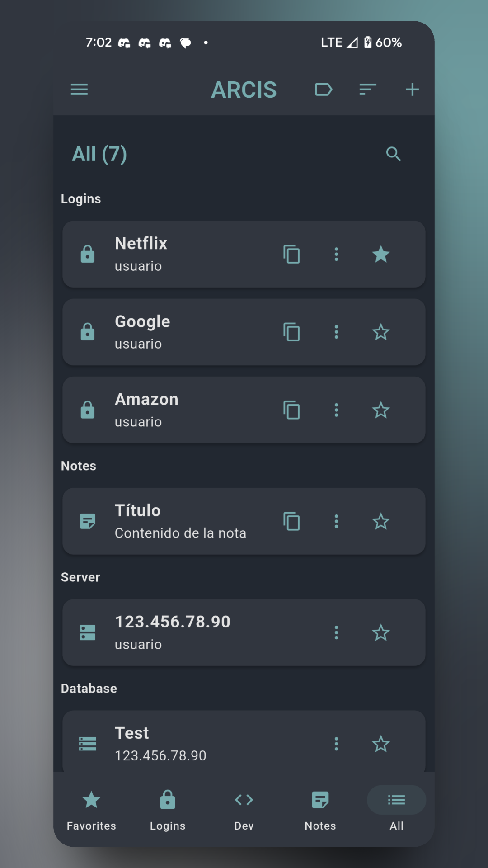Click the Netflix lock icon
This screenshot has height=868, width=488.
(88, 254)
